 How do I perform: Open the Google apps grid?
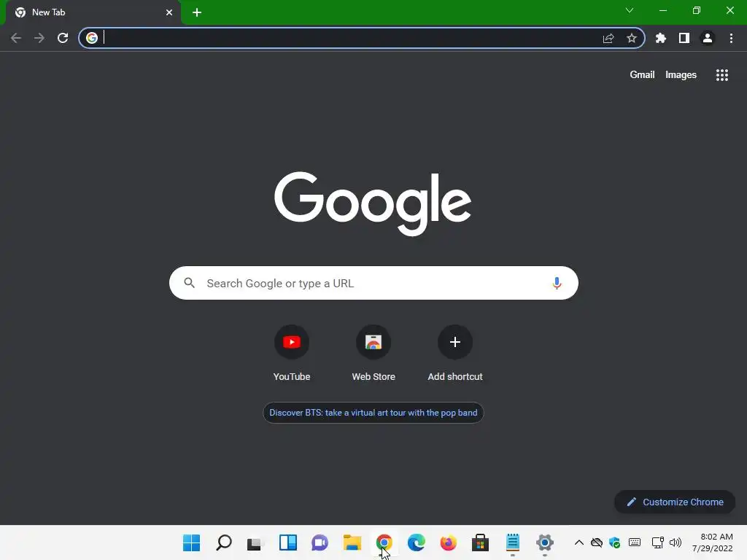tap(722, 75)
